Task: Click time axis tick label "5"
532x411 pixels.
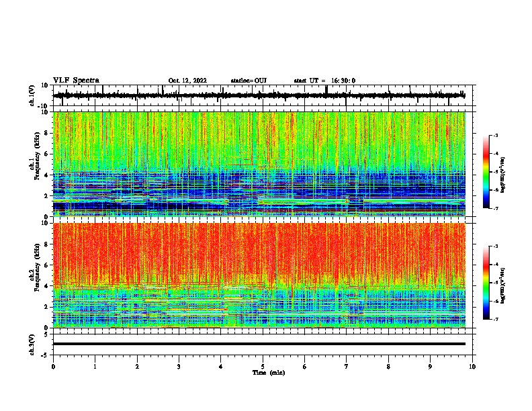Action: (263, 367)
